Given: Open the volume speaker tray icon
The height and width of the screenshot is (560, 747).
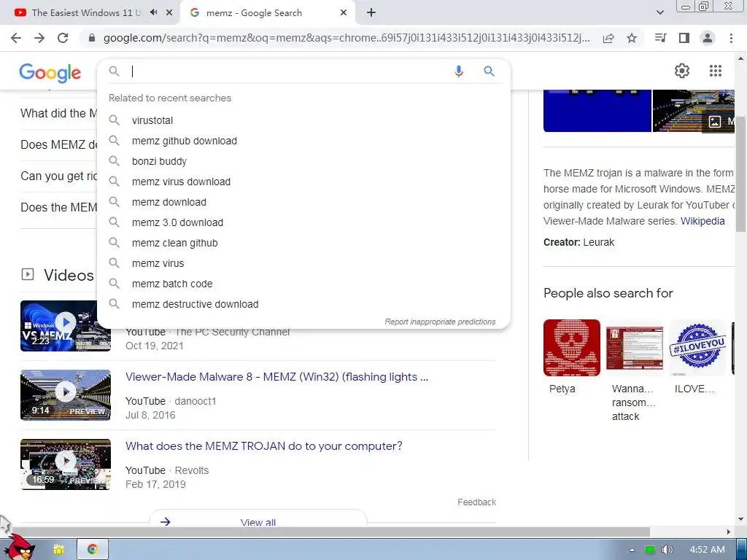Looking at the screenshot, I should 667,550.
